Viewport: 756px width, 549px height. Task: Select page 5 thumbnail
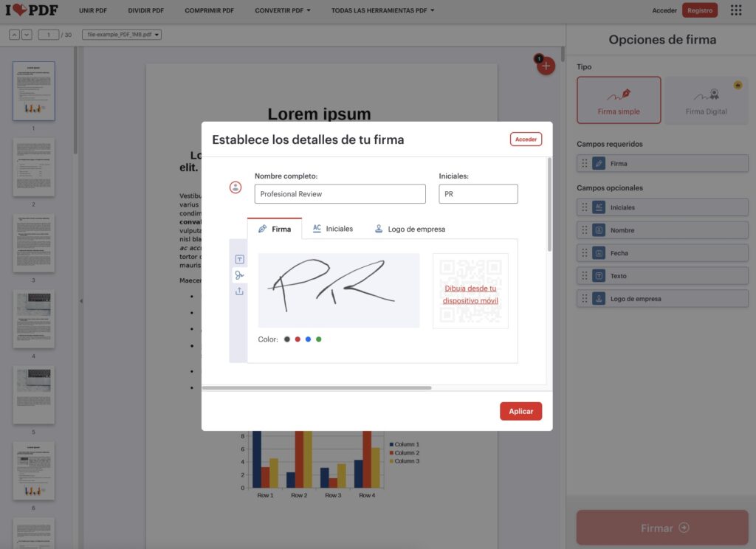[x=34, y=395]
